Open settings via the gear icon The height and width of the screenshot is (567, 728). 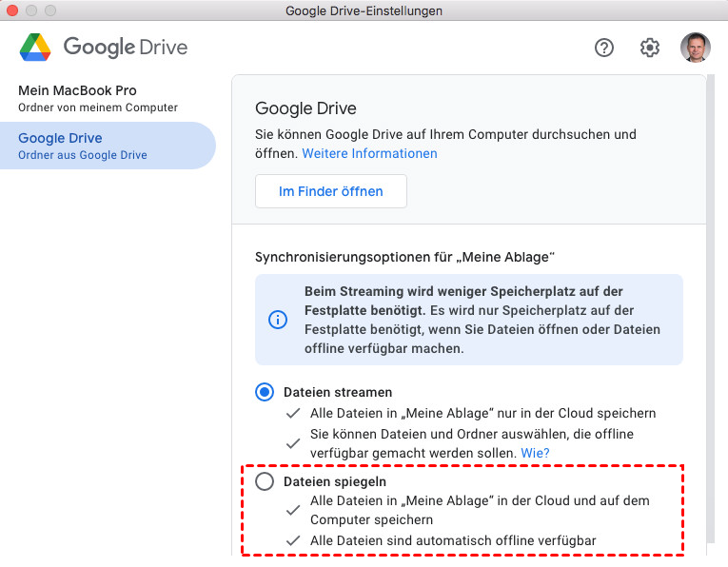[x=650, y=48]
